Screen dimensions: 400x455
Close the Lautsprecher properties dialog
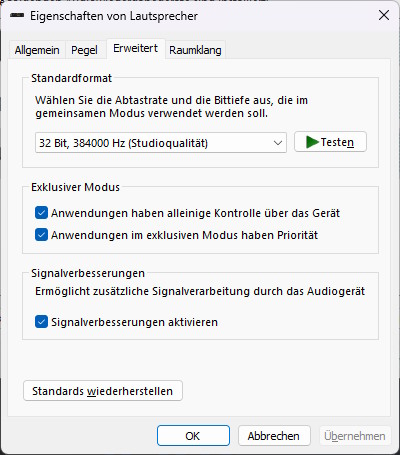(384, 15)
